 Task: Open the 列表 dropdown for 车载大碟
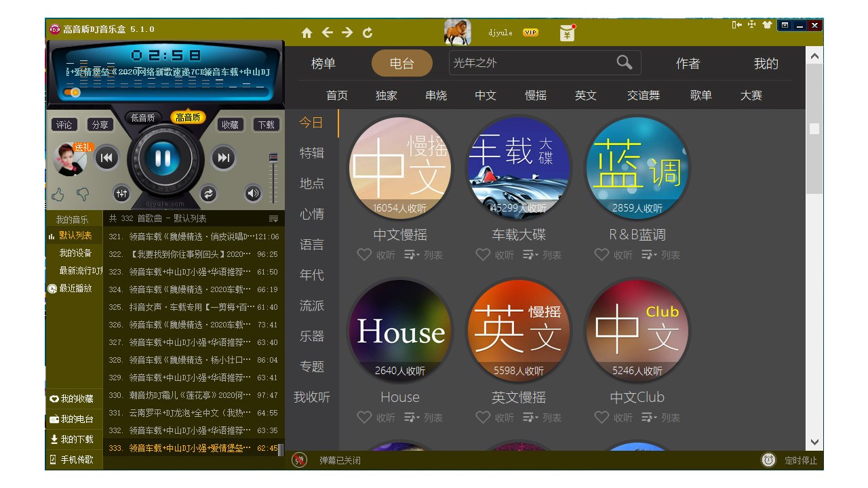pos(542,255)
